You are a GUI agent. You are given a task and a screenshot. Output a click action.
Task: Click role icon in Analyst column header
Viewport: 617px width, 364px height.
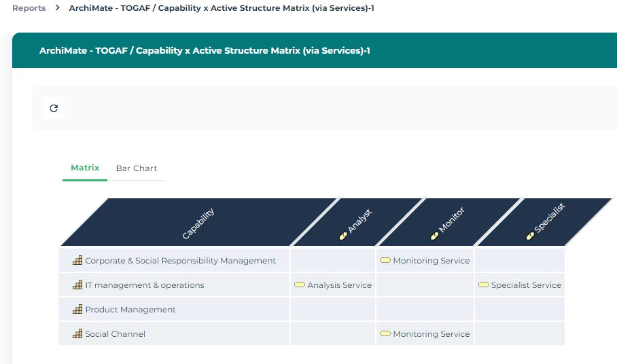click(x=343, y=236)
